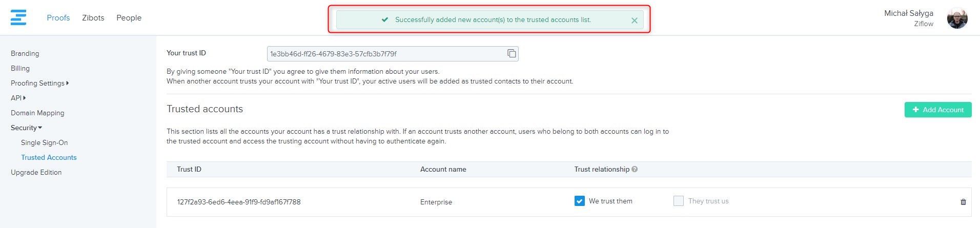
Task: Open the user profile avatar
Action: click(956, 18)
